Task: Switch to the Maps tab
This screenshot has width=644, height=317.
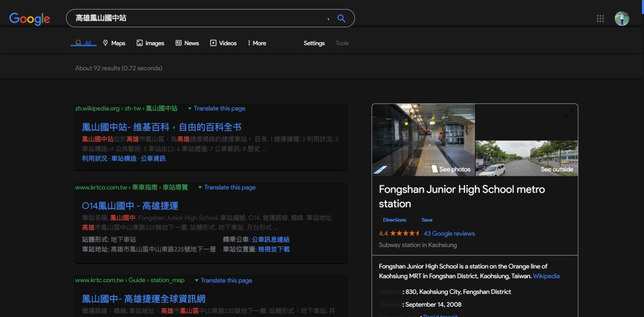Action: point(114,43)
